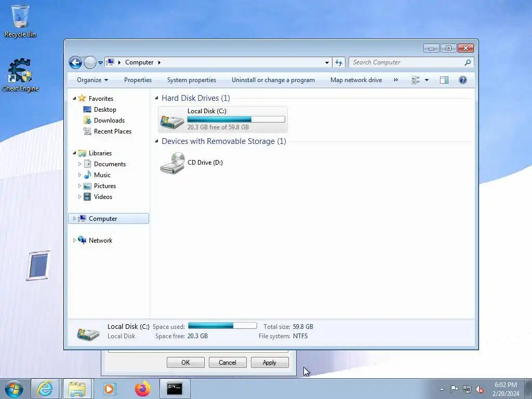Click OK in the dialog behind Explorer
Viewport: 532px width, 399px height.
(185, 362)
